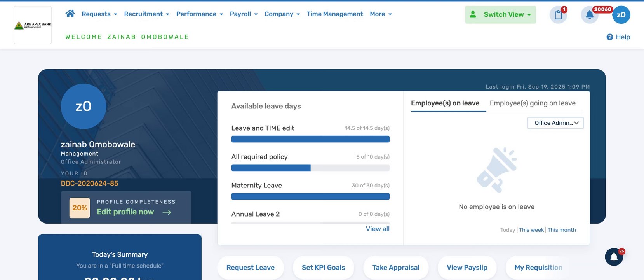Open the clipboard tasks icon

click(558, 15)
